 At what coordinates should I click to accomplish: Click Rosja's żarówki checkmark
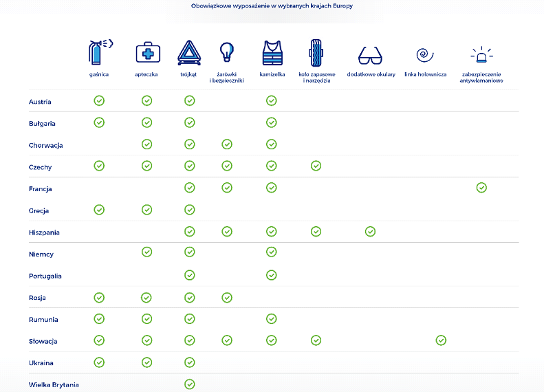point(227,298)
